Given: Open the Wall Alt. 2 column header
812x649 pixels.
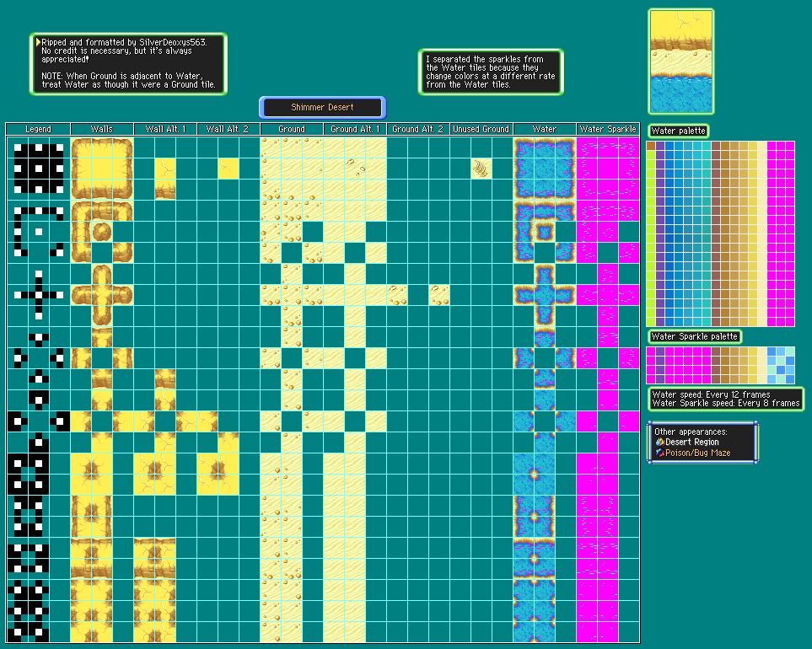Looking at the screenshot, I should click(229, 130).
